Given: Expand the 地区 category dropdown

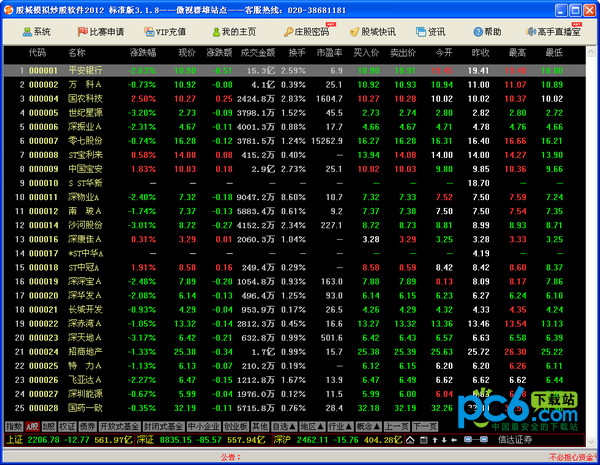Looking at the screenshot, I should click(x=323, y=425).
